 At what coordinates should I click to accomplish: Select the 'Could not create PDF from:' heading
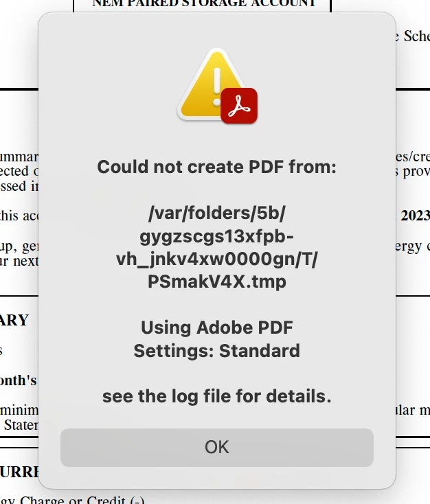point(217,167)
